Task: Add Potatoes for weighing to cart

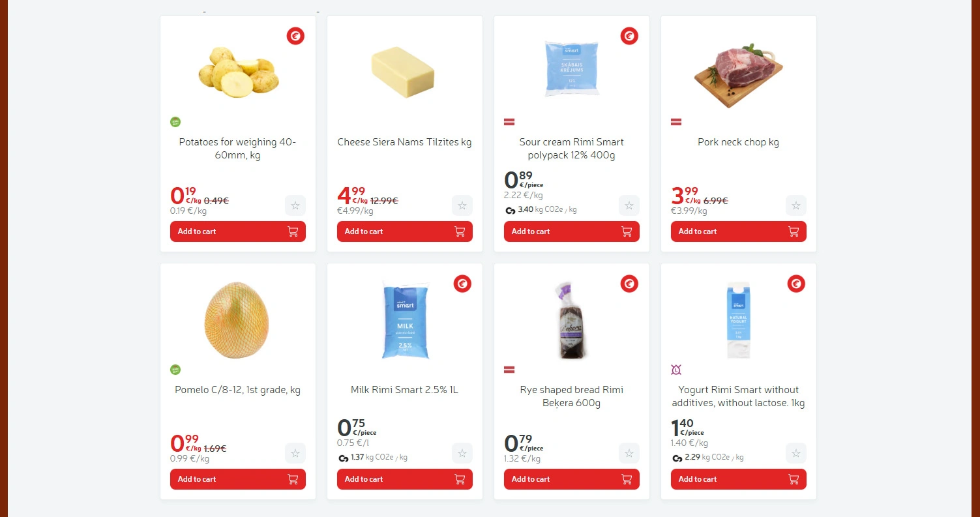Action: tap(237, 231)
